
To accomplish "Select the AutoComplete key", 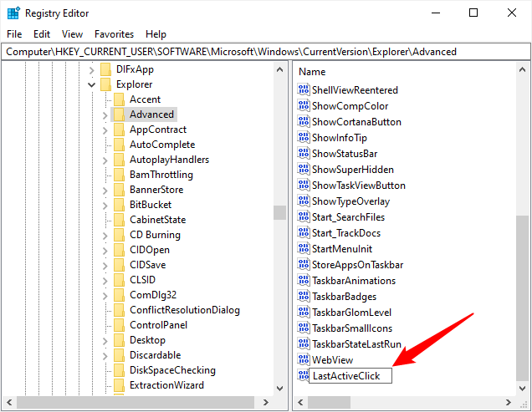I will pos(162,145).
